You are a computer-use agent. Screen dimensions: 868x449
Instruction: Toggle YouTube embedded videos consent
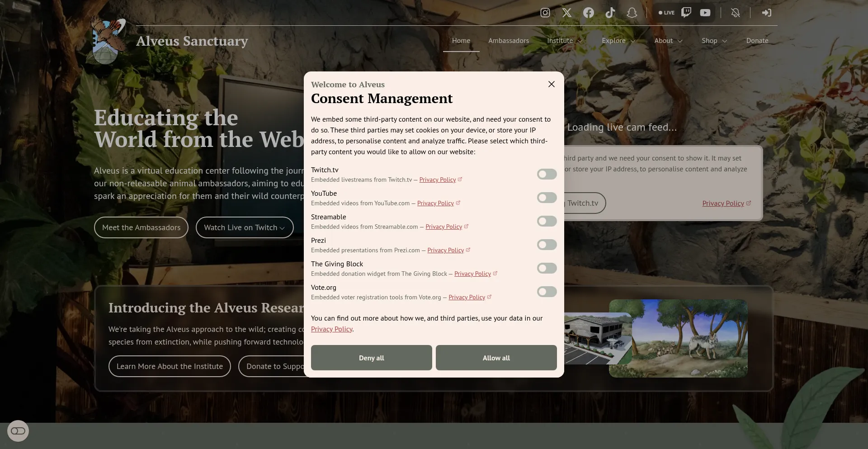tap(547, 198)
